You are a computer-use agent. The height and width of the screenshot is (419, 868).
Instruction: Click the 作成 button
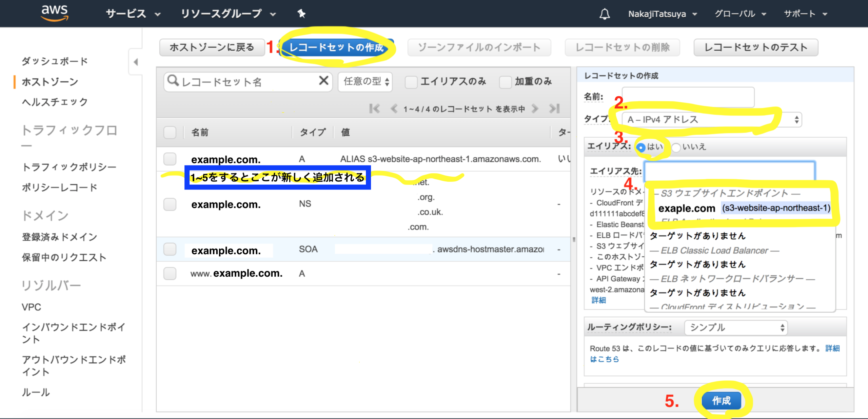point(721,401)
